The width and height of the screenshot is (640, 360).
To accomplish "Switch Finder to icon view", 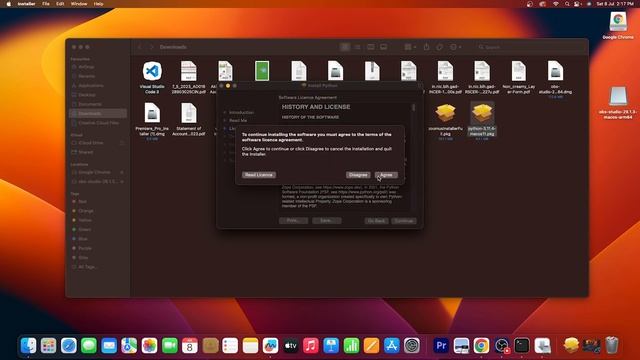I will coord(345,47).
